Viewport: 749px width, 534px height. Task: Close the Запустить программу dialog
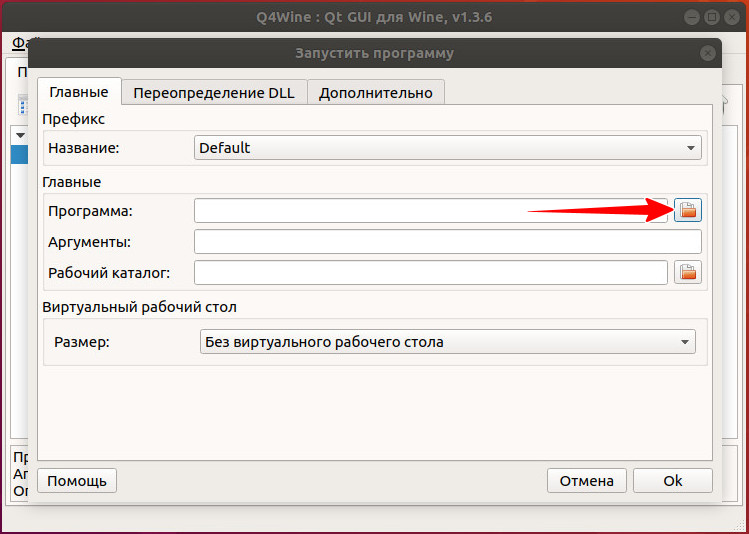coord(707,53)
